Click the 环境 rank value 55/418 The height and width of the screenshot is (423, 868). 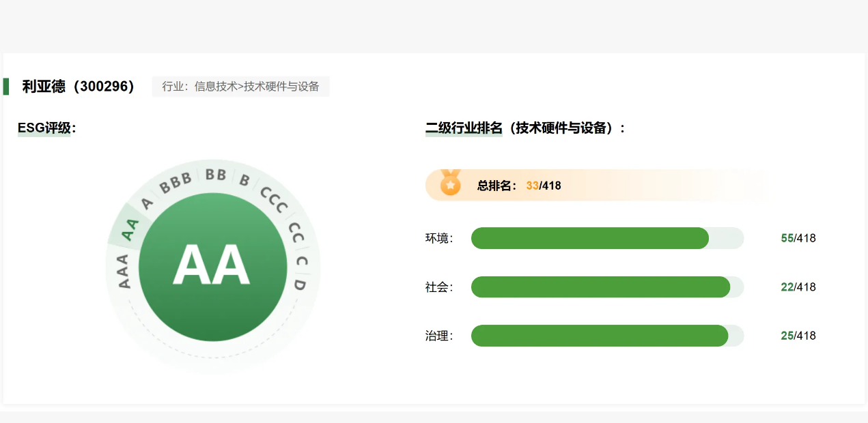click(798, 238)
